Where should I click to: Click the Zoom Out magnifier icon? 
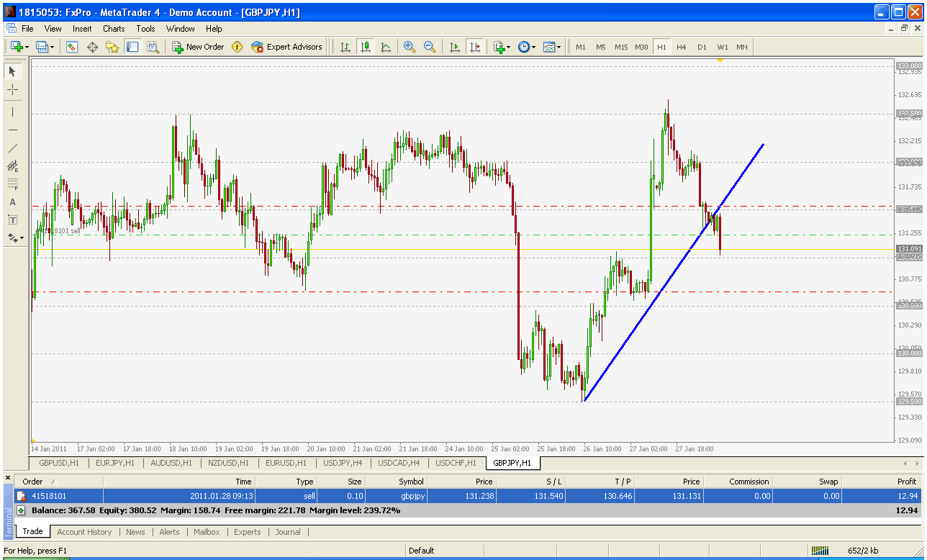tap(430, 47)
